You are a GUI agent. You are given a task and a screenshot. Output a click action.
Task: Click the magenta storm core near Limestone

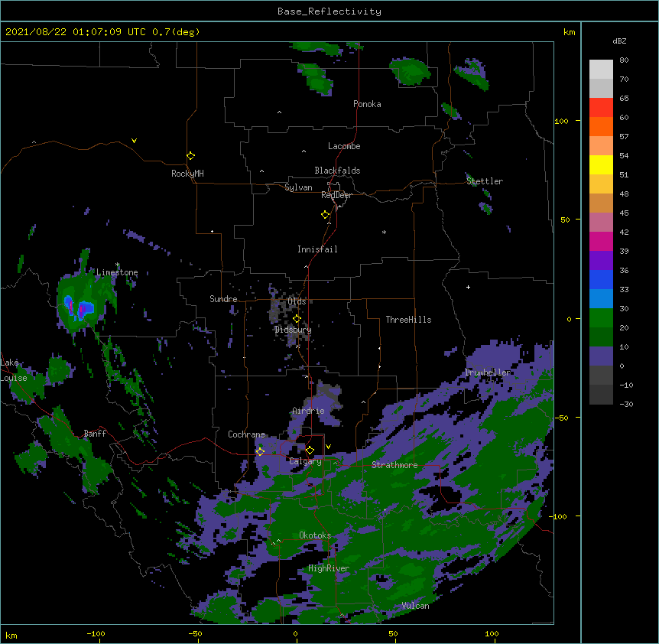81,310
